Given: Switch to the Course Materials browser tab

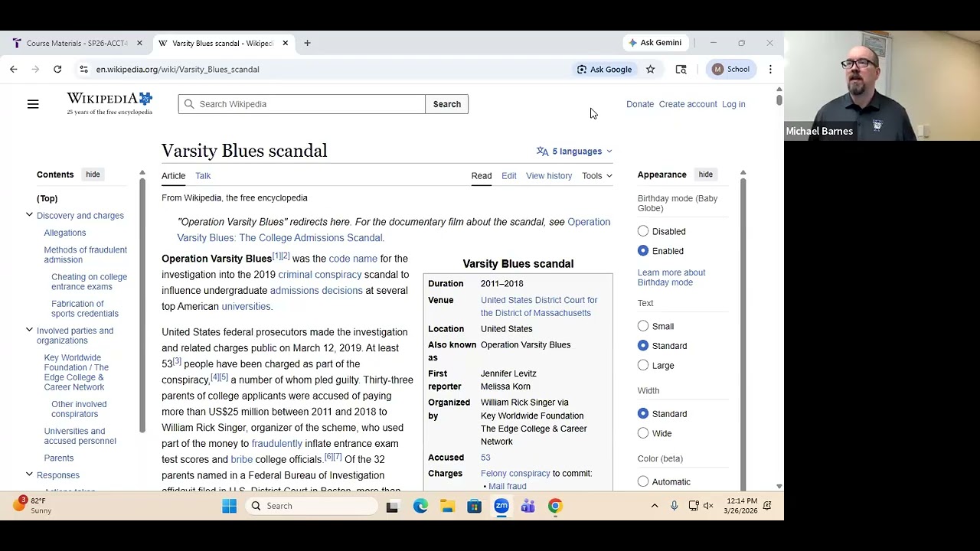Looking at the screenshot, I should pos(77,43).
